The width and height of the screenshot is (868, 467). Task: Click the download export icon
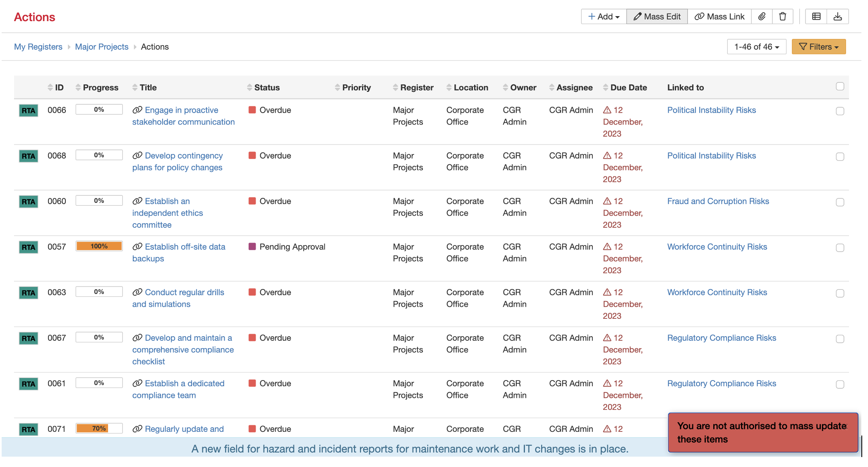coord(837,17)
